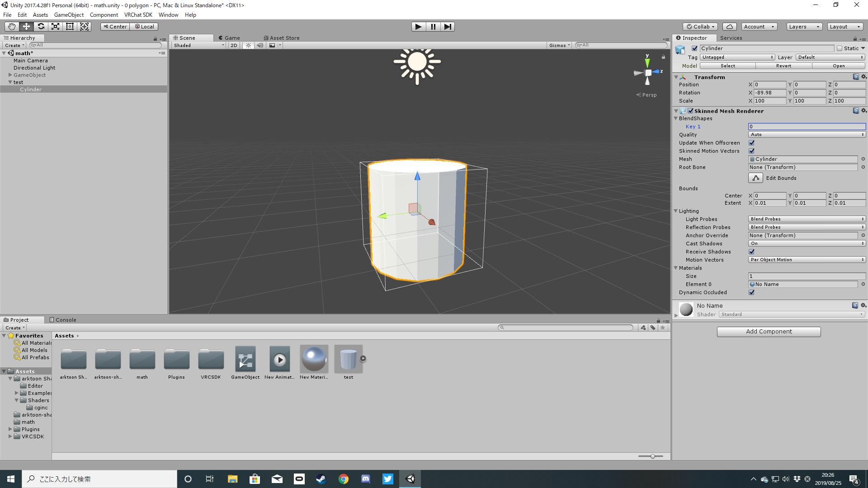Select the Hand tool
The height and width of the screenshot is (488, 868).
pos(12,27)
